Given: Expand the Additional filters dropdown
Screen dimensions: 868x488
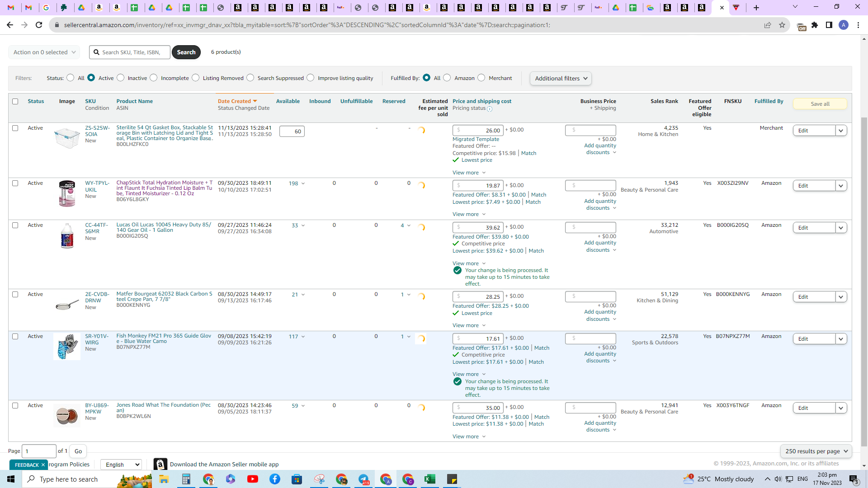Looking at the screenshot, I should 561,78.
